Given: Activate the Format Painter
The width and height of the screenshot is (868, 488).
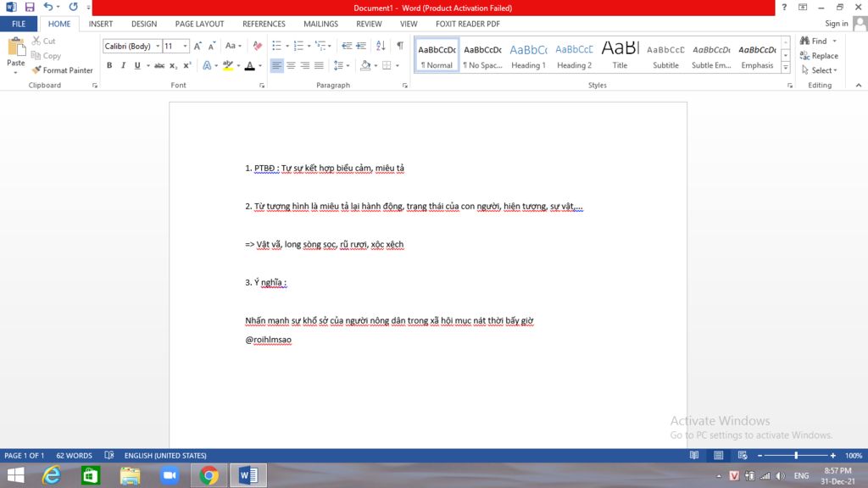Looking at the screenshot, I should 62,70.
